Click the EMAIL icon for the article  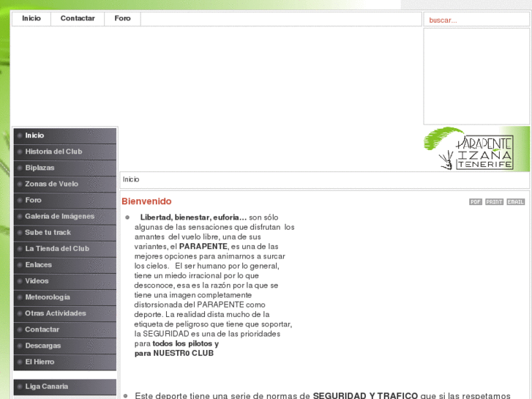(x=515, y=202)
